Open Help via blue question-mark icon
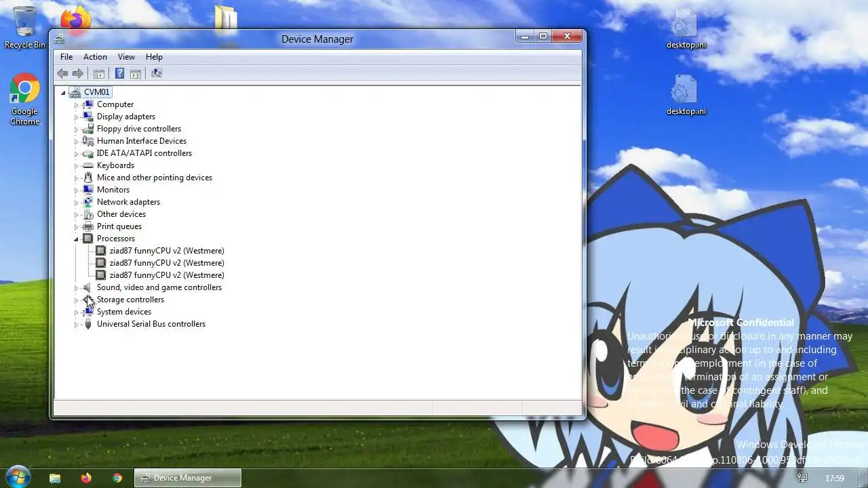868x488 pixels. (x=119, y=73)
